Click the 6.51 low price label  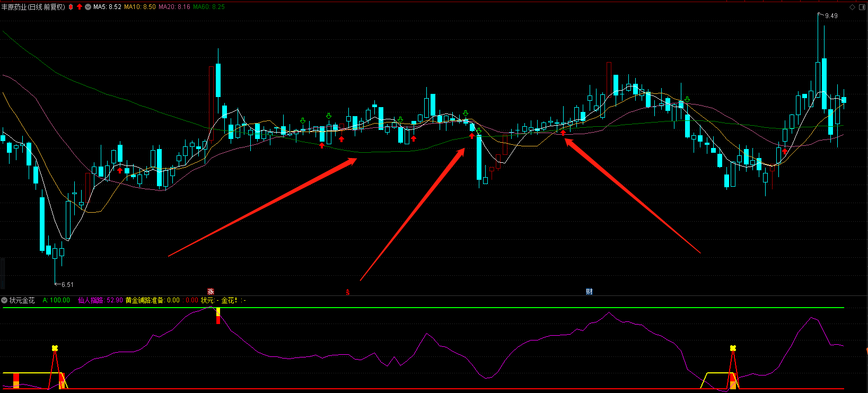coord(67,285)
